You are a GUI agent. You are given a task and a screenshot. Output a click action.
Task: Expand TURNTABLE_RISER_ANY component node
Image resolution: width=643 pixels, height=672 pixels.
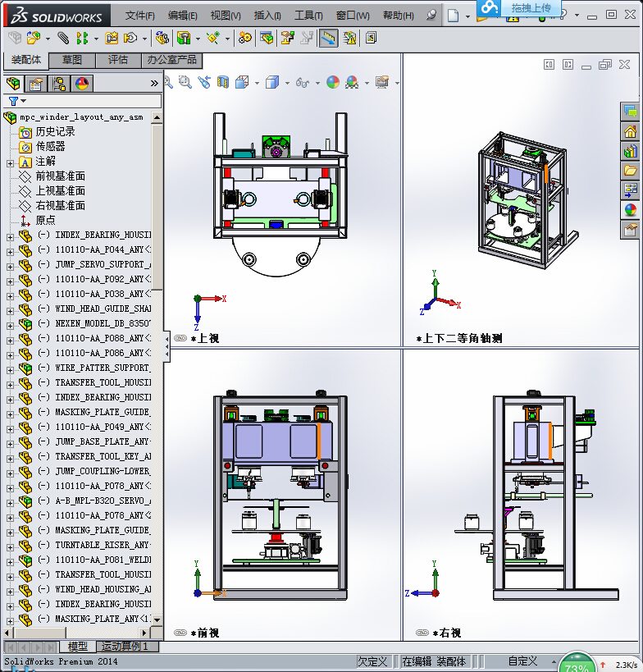point(10,548)
